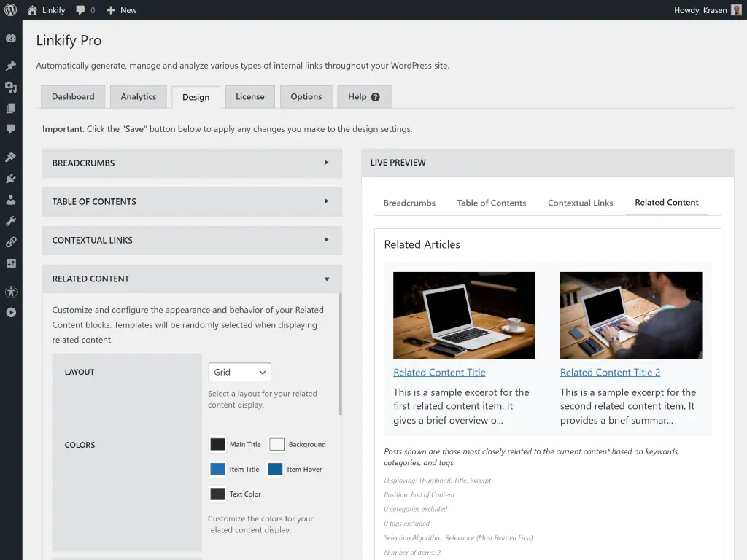The image size is (747, 560).
Task: Open the Related Content Title link
Action: point(439,372)
